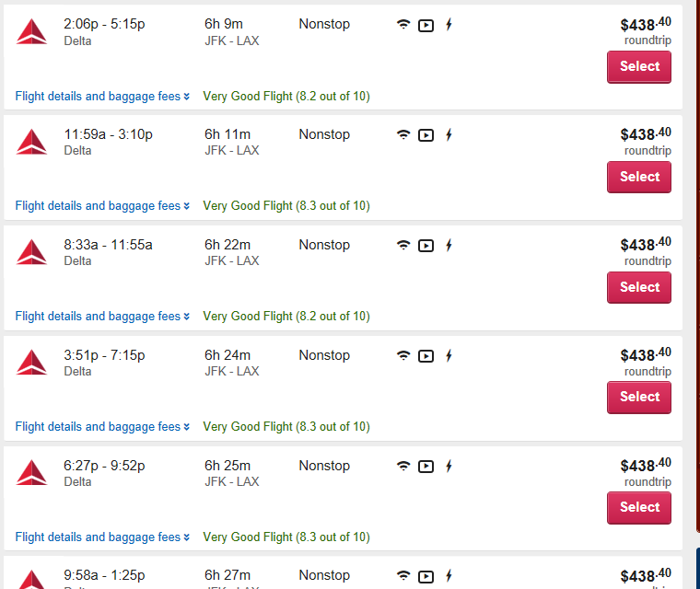The image size is (700, 589).
Task: Expand baggage fees for the 8:33a flight
Action: pyautogui.click(x=102, y=317)
